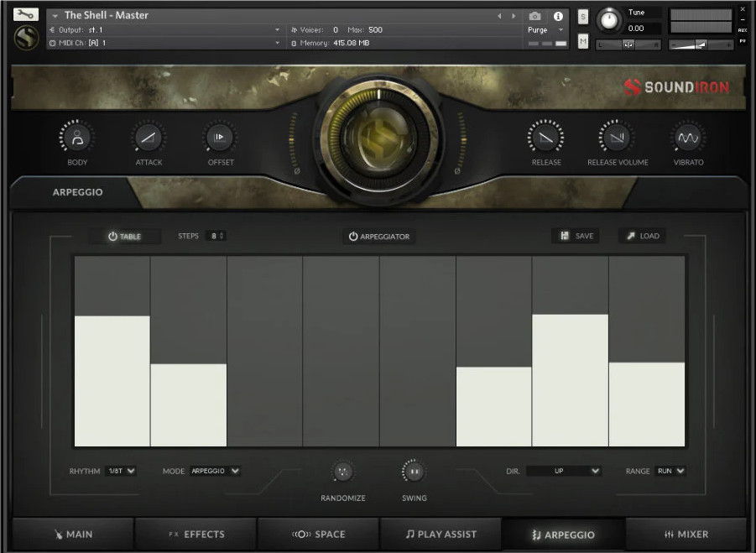Mute the instrument with the M button
Viewport: 756px width, 553px height.
[x=582, y=39]
